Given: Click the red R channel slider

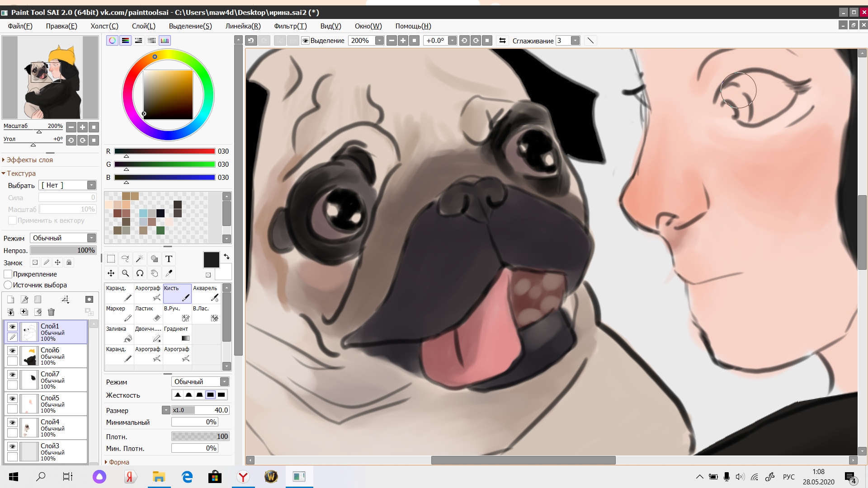Looking at the screenshot, I should [x=164, y=151].
